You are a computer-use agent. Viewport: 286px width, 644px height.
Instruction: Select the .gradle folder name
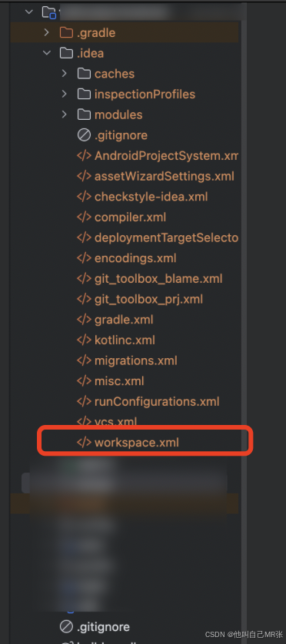tap(96, 32)
